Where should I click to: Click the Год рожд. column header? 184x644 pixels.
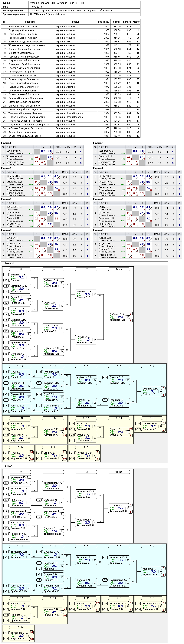point(104,22)
